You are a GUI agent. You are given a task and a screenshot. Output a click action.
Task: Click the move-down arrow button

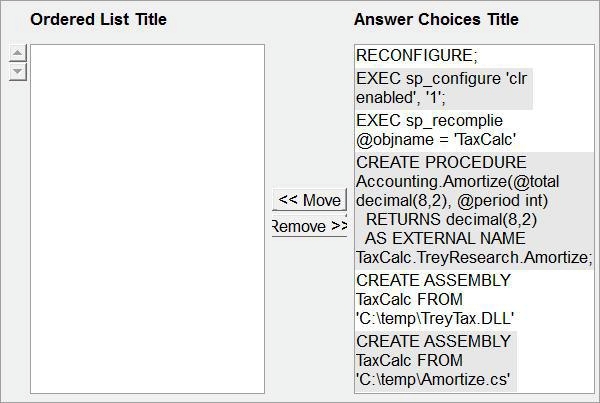coord(18,72)
